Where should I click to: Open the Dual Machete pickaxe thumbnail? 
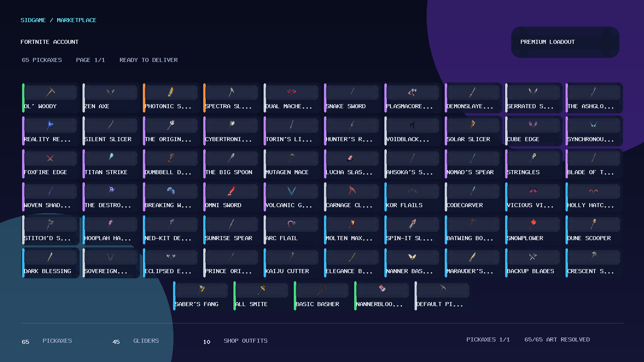point(291,92)
